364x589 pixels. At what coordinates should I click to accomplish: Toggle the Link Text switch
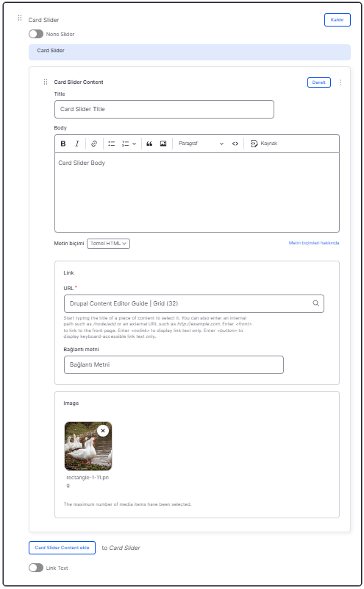point(36,568)
